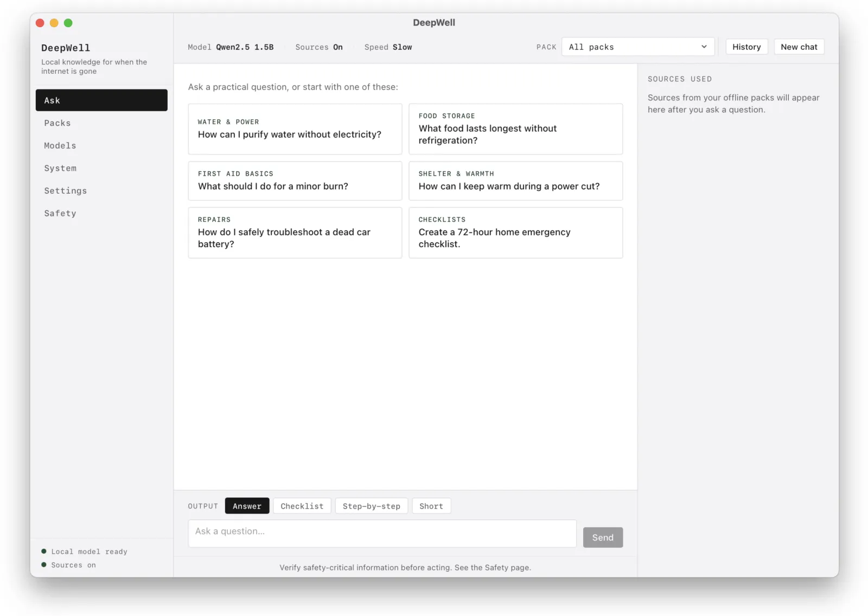
Task: Select the purify water without electricity prompt
Action: point(295,129)
